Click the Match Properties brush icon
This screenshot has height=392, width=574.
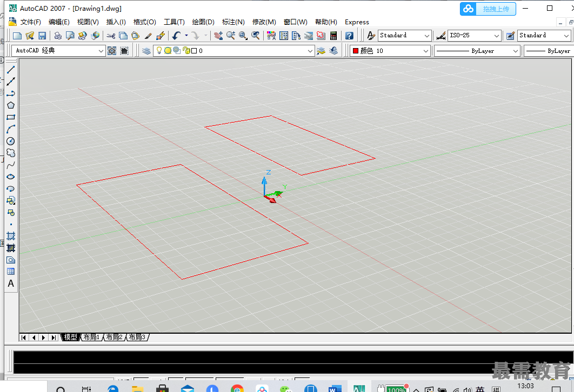(x=148, y=36)
